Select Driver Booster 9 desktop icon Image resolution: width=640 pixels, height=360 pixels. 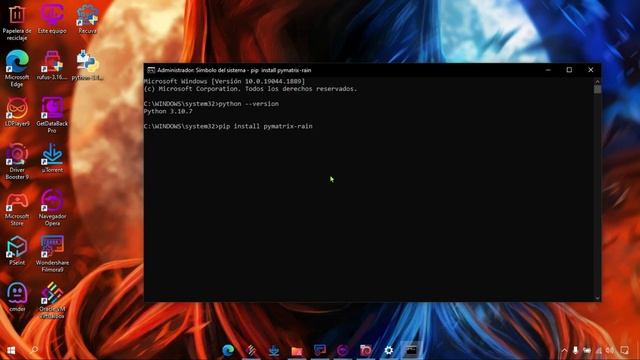coord(17,161)
